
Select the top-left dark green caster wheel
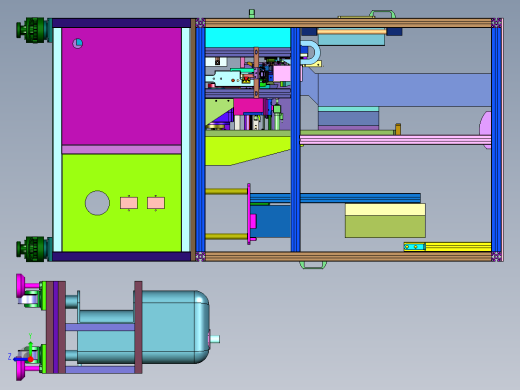pos(33,30)
